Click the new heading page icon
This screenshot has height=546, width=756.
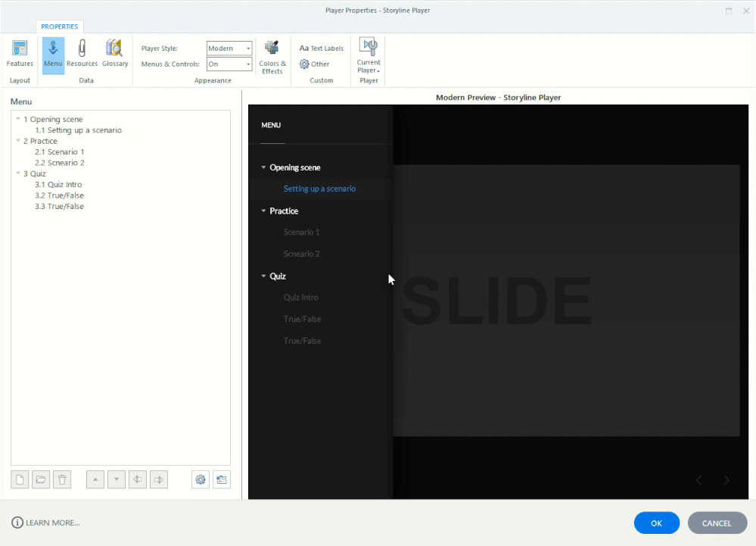click(20, 479)
